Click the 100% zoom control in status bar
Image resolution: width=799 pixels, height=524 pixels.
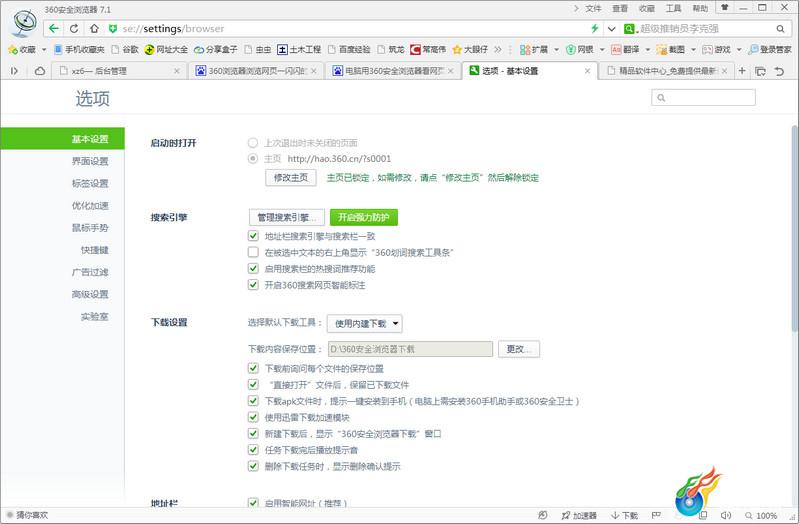click(x=761, y=515)
